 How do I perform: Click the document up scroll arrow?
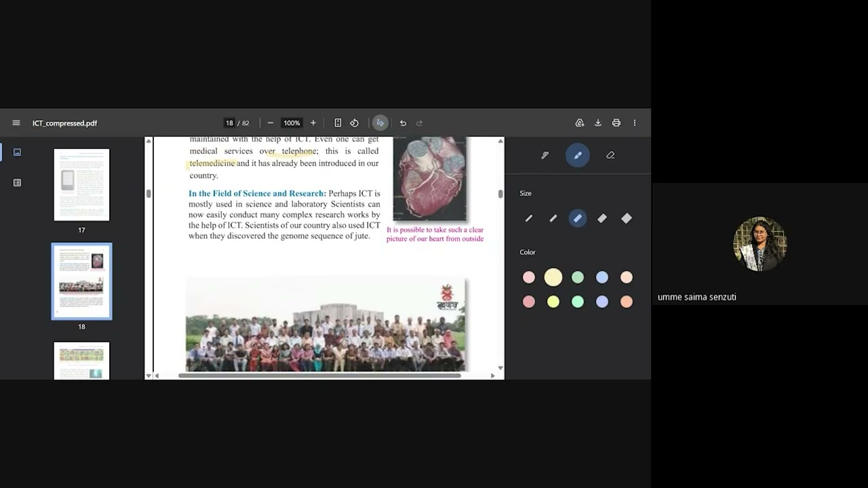500,141
